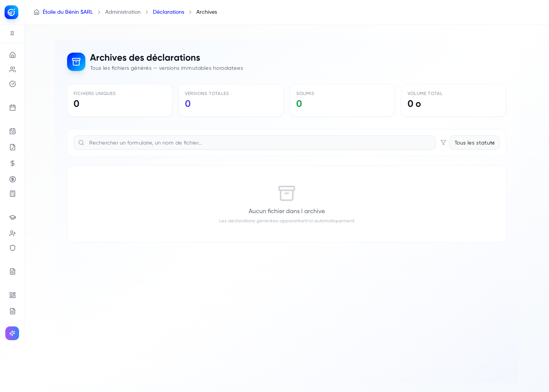Screen dimensions: 549x392
Task: Click the pin sidebar icon
Action: 12,33
